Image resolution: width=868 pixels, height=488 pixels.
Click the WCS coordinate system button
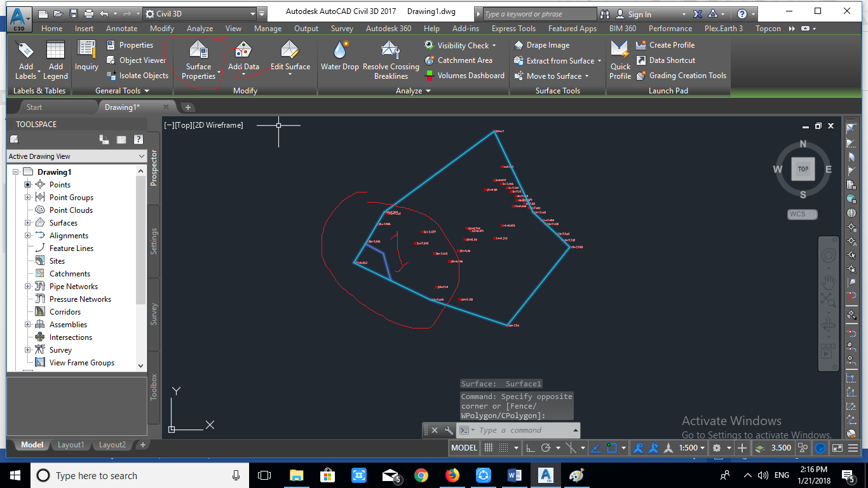pos(803,214)
